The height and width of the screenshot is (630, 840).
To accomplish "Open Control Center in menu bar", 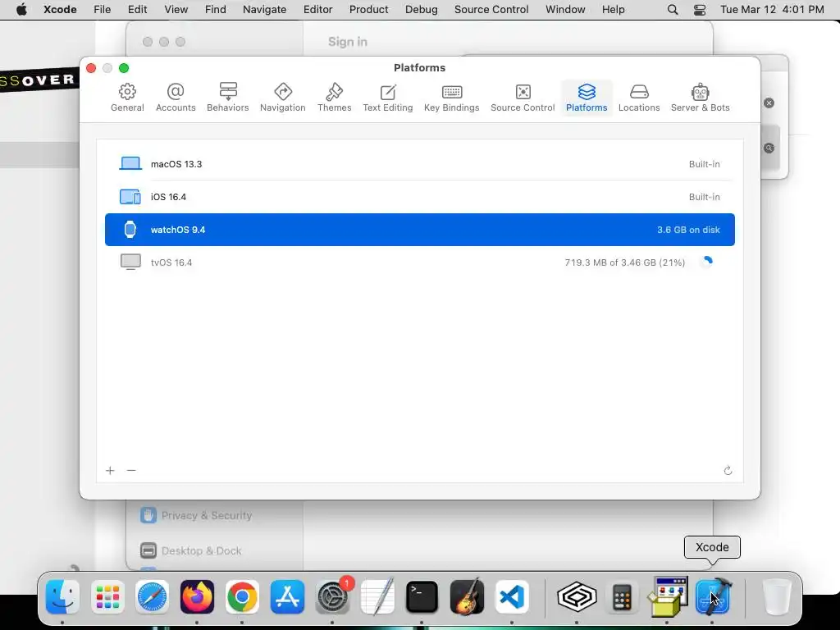I will (x=699, y=10).
